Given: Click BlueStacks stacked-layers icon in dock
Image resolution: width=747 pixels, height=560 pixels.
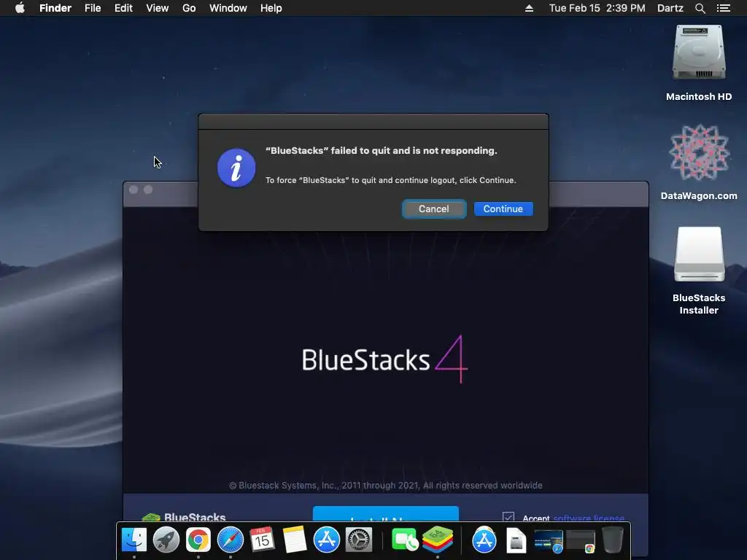Looking at the screenshot, I should pos(438,540).
